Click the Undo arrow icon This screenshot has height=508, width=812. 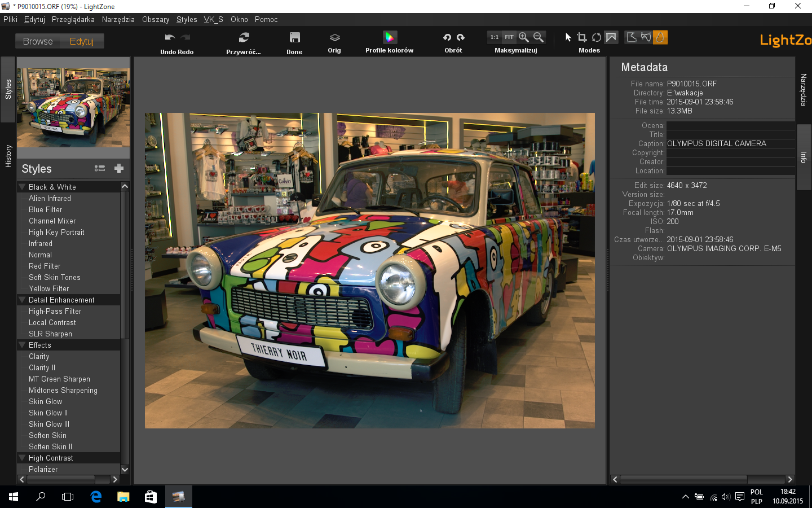(169, 37)
